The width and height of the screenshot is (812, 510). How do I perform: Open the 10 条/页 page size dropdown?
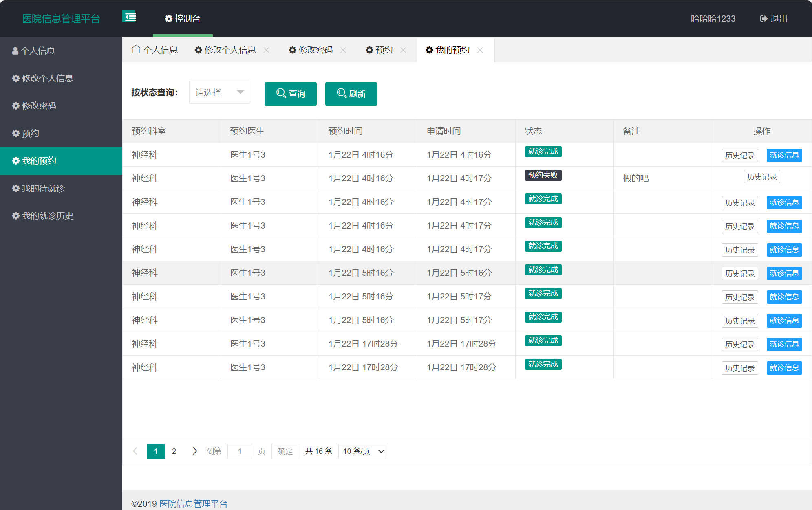[x=362, y=451]
